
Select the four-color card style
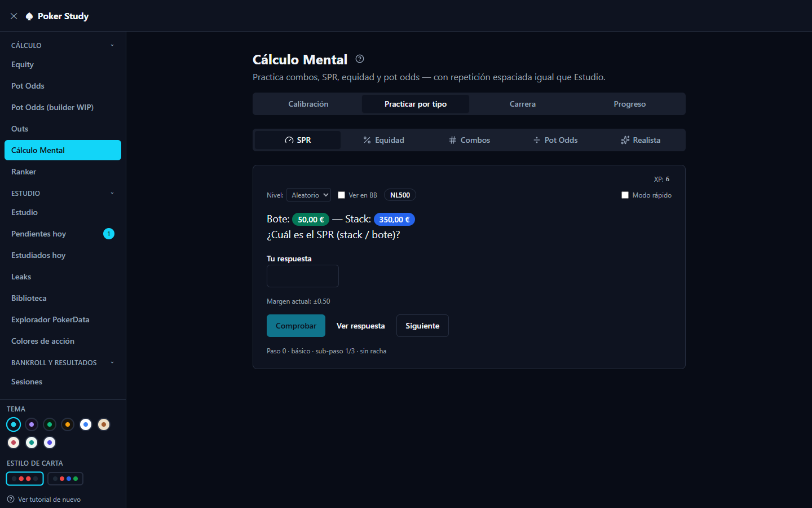[65, 479]
